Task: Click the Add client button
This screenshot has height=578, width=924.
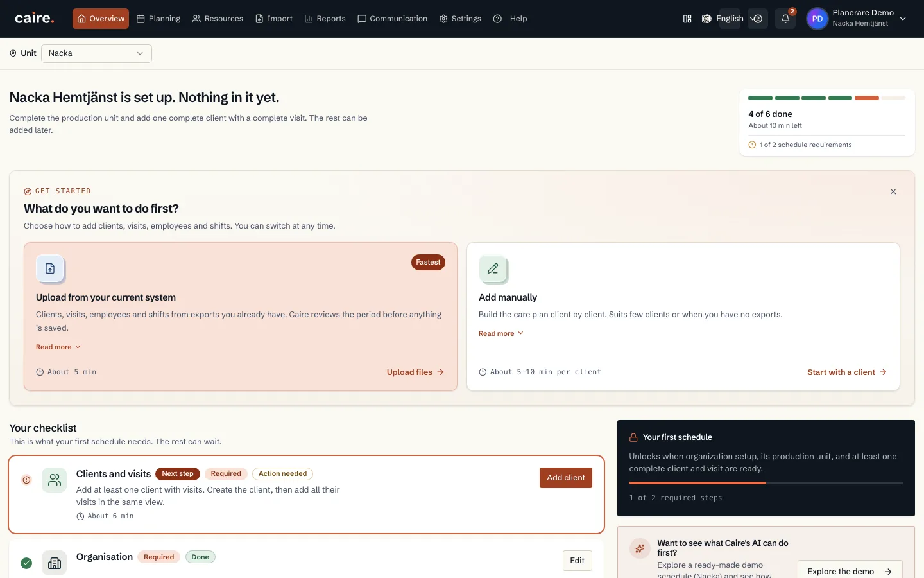Action: click(x=566, y=478)
